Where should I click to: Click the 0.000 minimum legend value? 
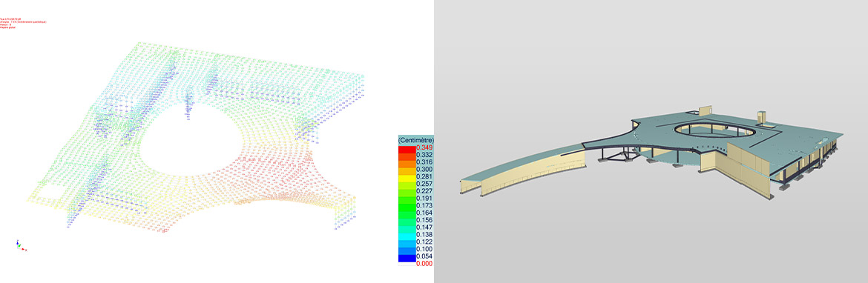(x=424, y=264)
